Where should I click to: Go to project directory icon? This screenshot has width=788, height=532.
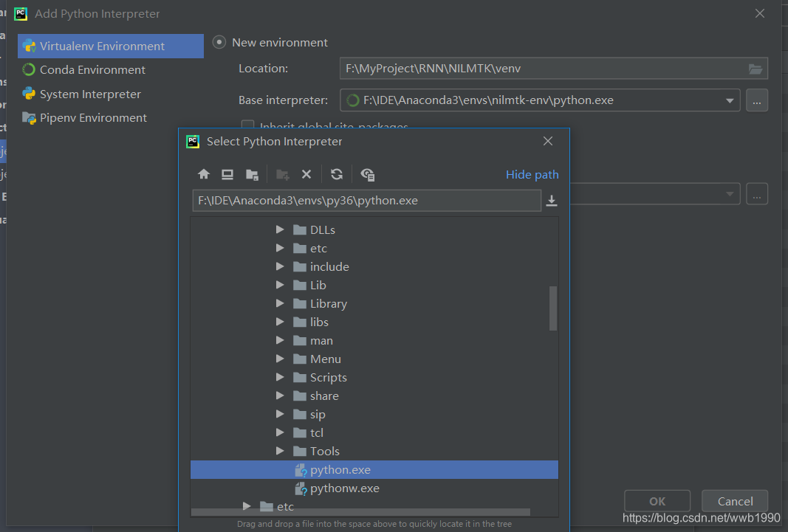(x=252, y=174)
